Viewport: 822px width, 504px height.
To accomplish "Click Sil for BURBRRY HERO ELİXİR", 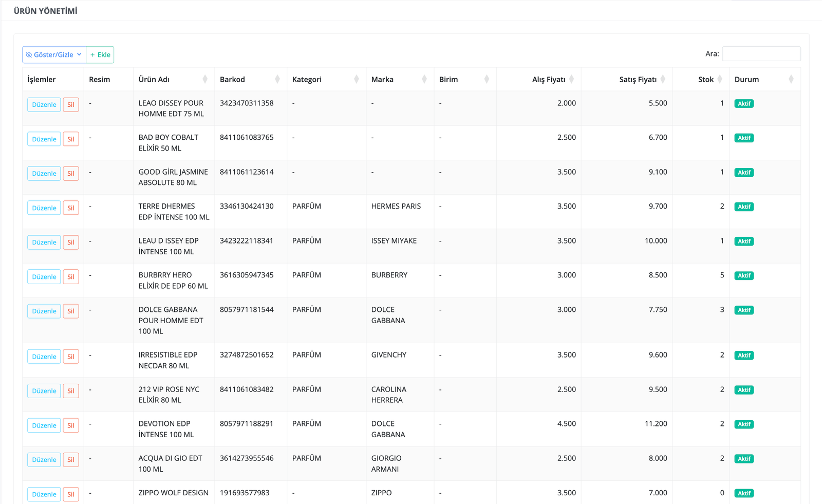I will 71,277.
